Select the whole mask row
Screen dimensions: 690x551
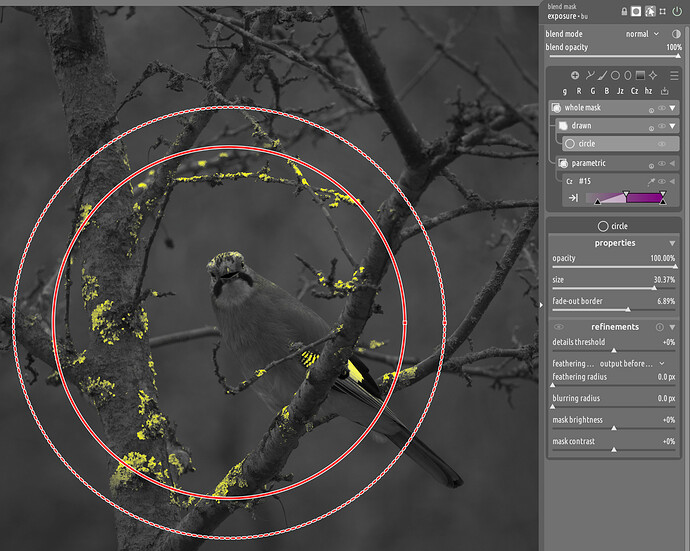click(614, 107)
